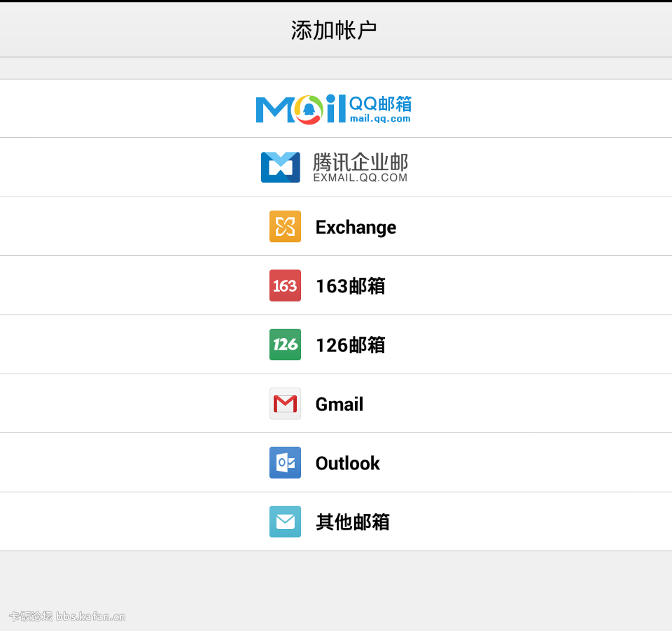Click the blue Outlook icon

coord(285,462)
